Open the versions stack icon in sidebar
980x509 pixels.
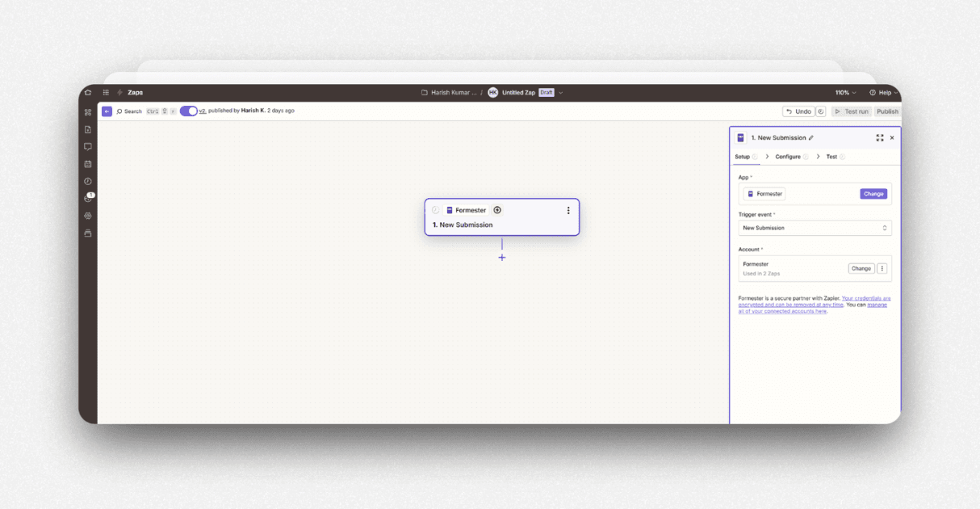coord(88,233)
